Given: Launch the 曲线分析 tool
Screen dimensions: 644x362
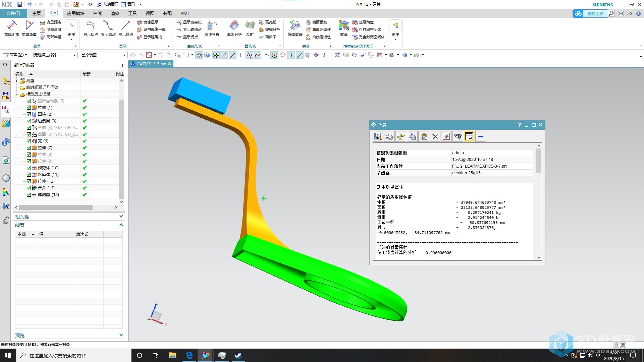Looking at the screenshot, I should pyautogui.click(x=212, y=28).
